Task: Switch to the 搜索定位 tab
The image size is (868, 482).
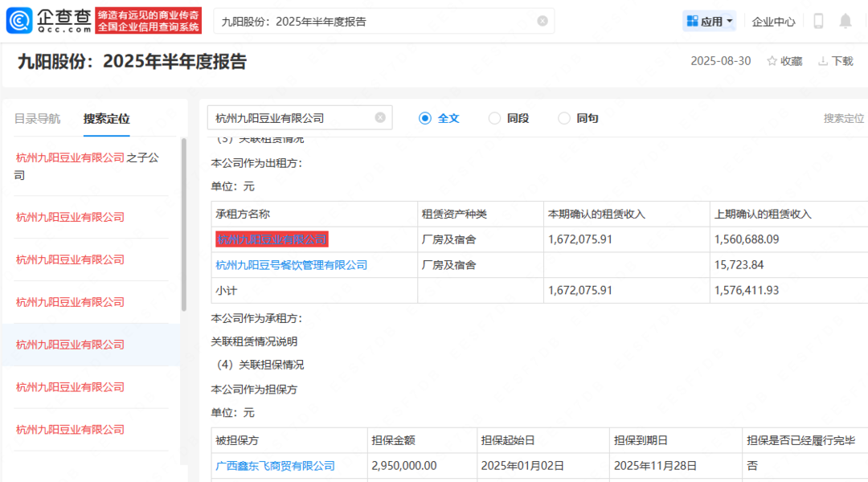Action: point(106,119)
